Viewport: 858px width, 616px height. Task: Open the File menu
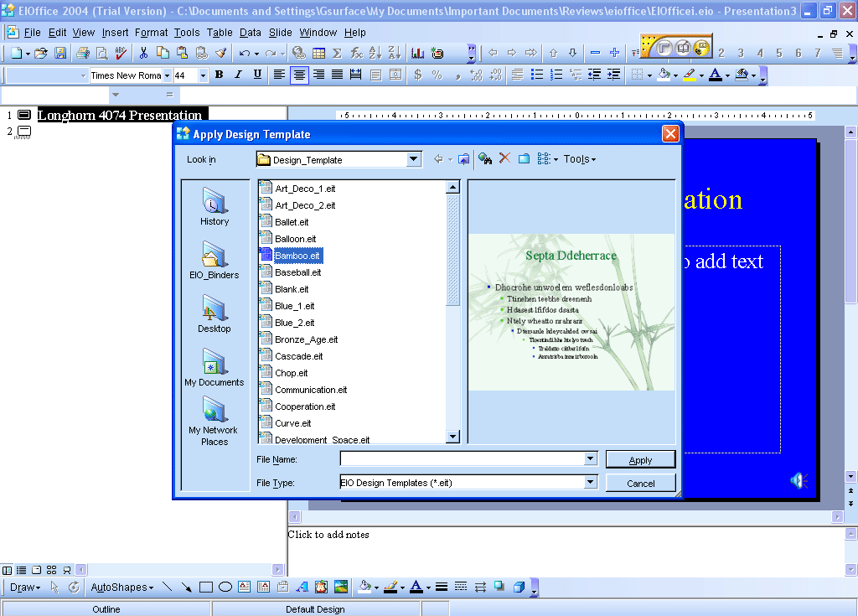(x=33, y=33)
